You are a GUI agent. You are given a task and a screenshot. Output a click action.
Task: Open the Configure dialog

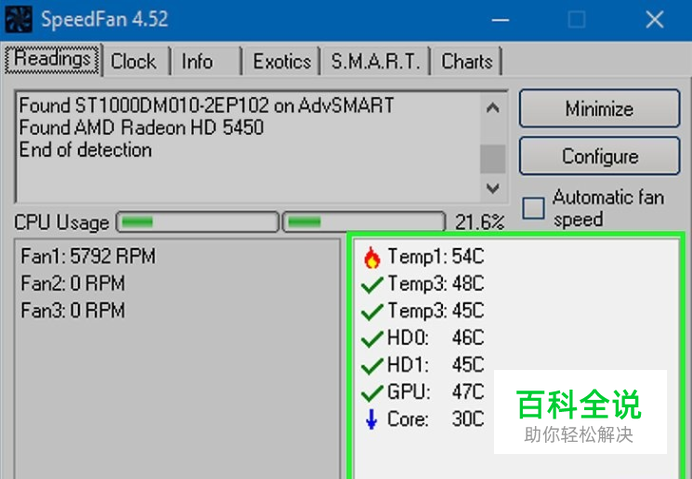point(599,156)
